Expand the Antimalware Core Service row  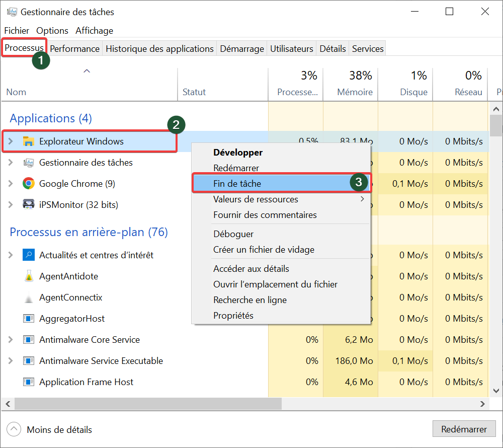(10, 340)
